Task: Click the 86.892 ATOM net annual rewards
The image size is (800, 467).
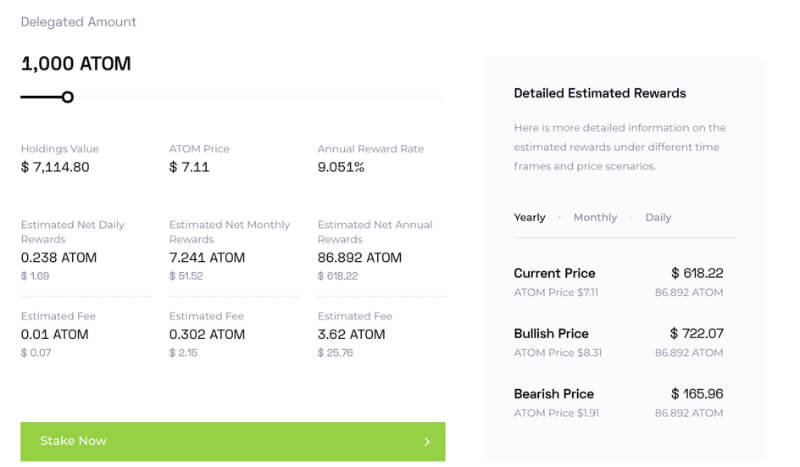Action: coord(359,258)
